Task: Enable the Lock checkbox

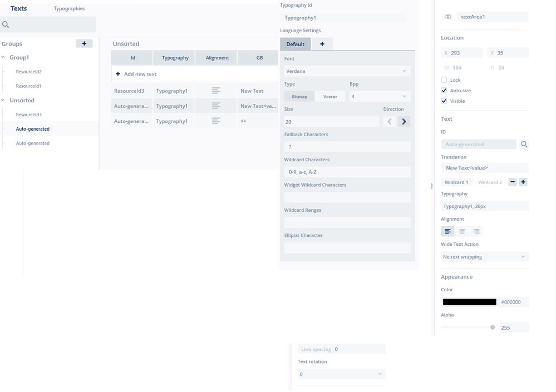Action: [444, 80]
